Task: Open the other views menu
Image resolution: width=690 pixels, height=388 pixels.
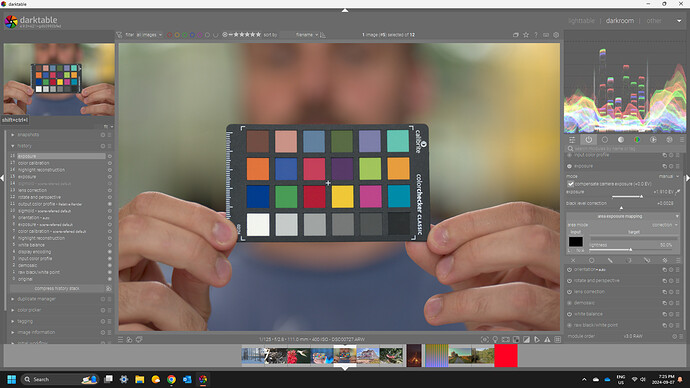Action: (x=654, y=21)
